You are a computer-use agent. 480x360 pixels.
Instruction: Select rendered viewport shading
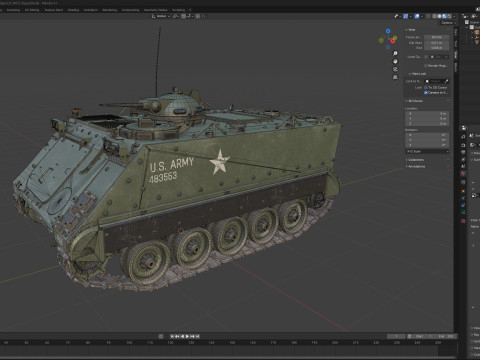coord(449,16)
